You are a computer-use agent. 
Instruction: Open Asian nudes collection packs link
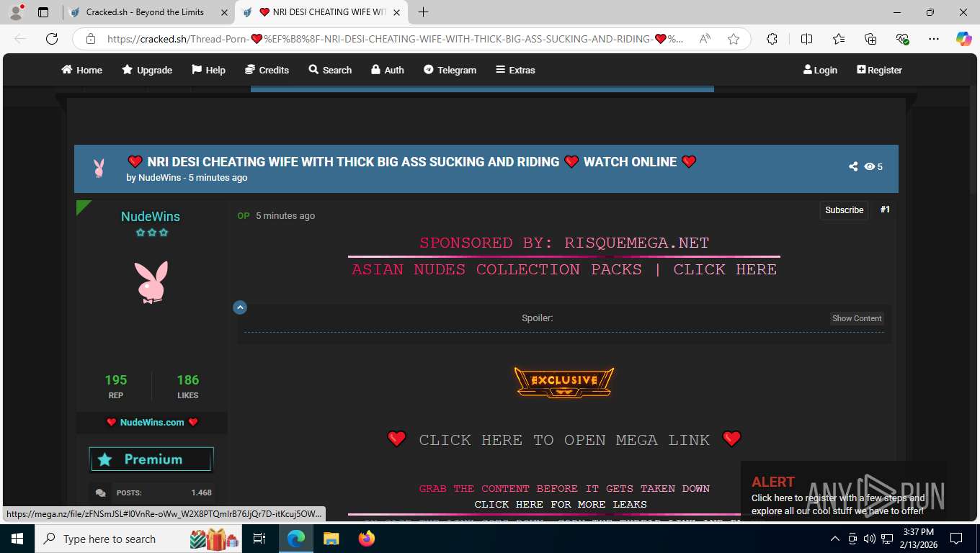(x=564, y=269)
